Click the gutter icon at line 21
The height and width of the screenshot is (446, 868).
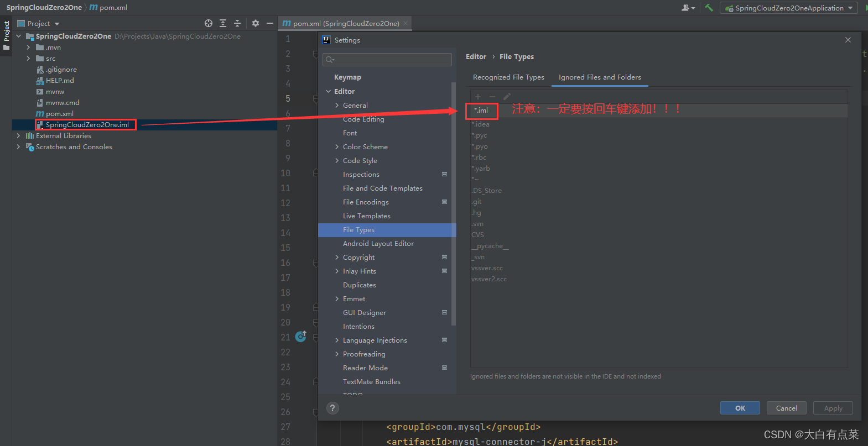(301, 337)
